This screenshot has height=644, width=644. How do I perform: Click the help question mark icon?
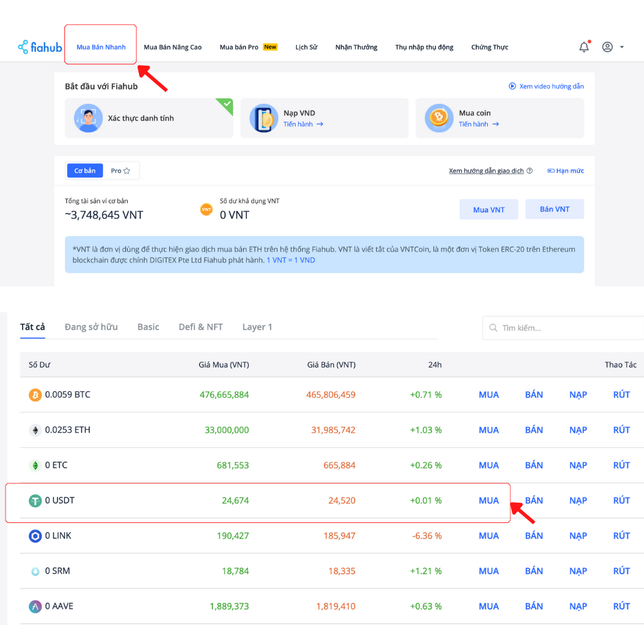[530, 171]
